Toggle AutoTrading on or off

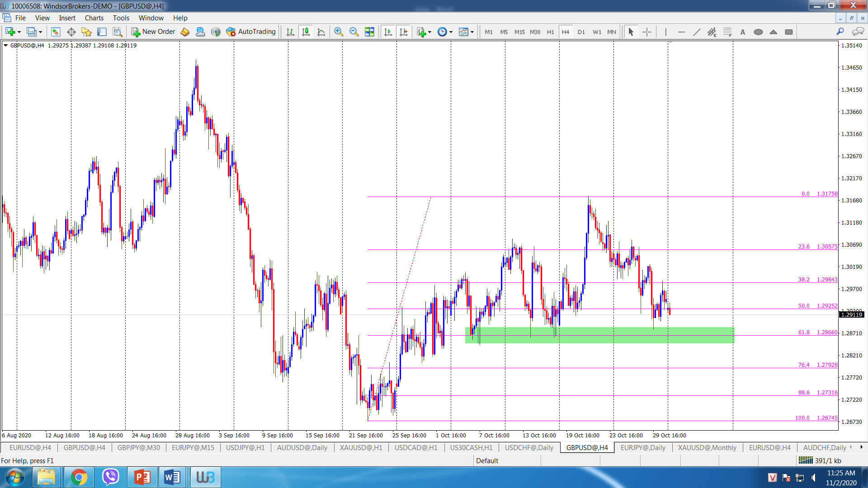251,32
